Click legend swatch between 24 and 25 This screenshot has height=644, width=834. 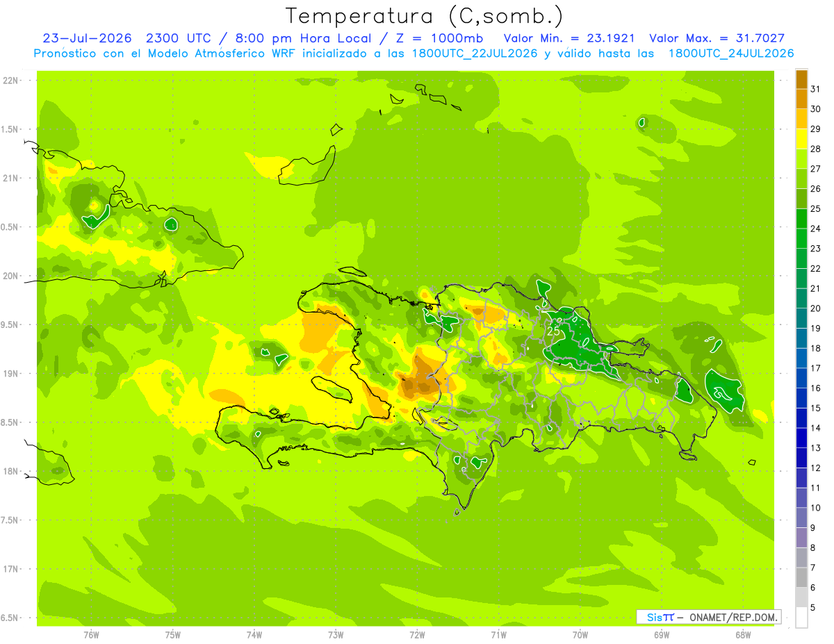[801, 219]
